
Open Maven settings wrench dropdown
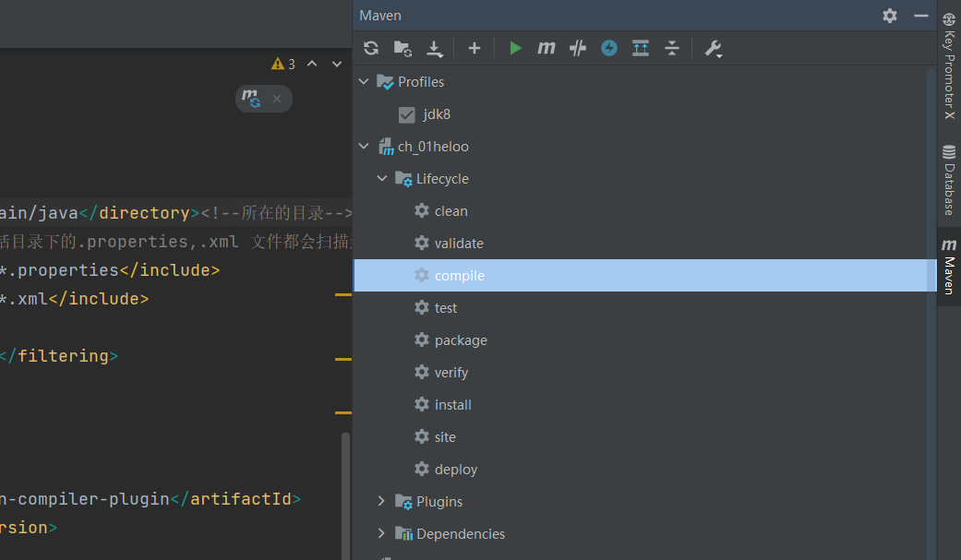tap(714, 48)
